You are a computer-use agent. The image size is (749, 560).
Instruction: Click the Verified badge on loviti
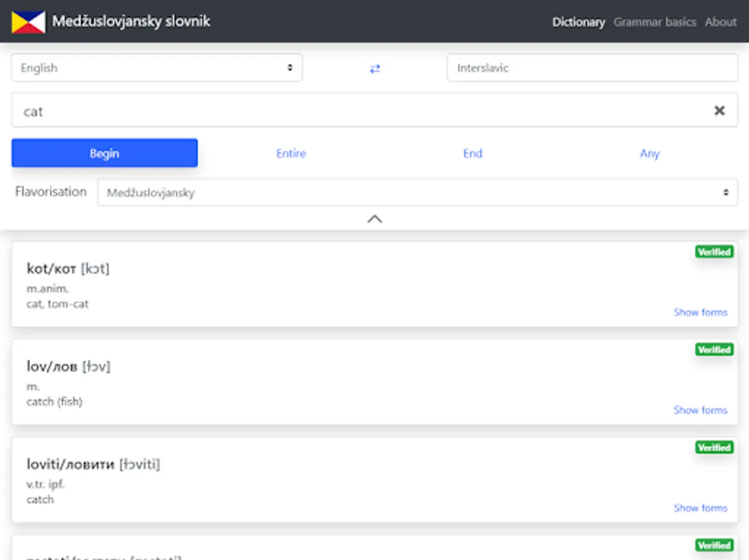714,447
